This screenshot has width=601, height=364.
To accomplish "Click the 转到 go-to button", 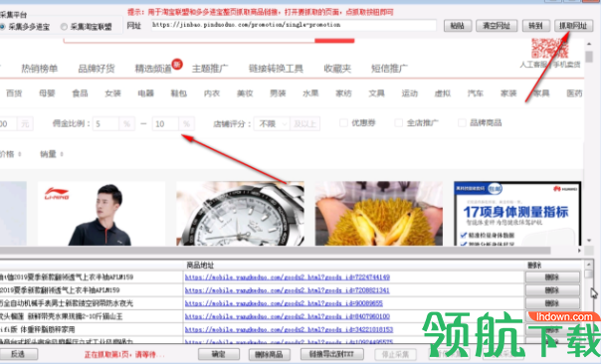I will tap(536, 26).
